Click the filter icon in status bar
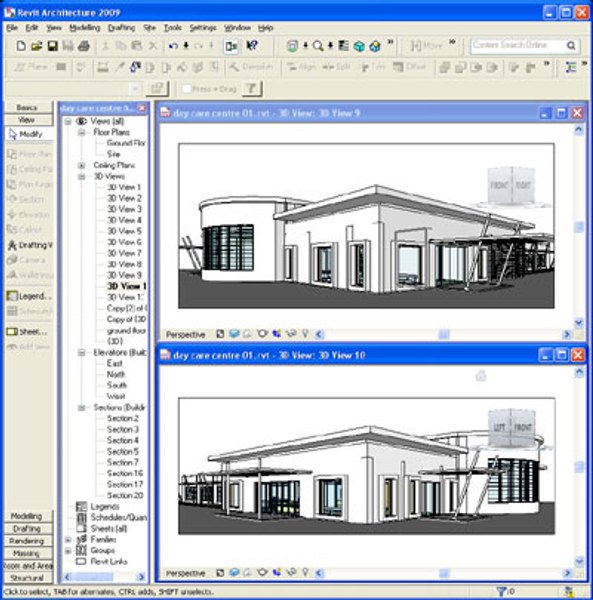Image resolution: width=593 pixels, height=600 pixels. tap(500, 592)
